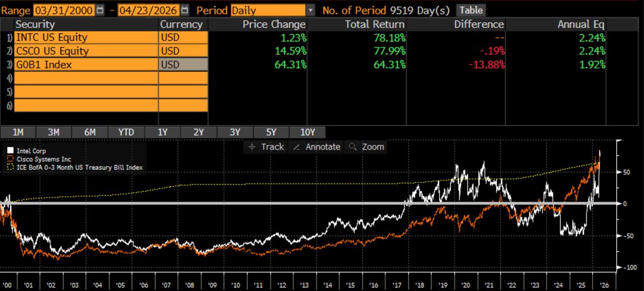Edit the CSCO US Equity security field
The width and height of the screenshot is (644, 291).
point(86,51)
